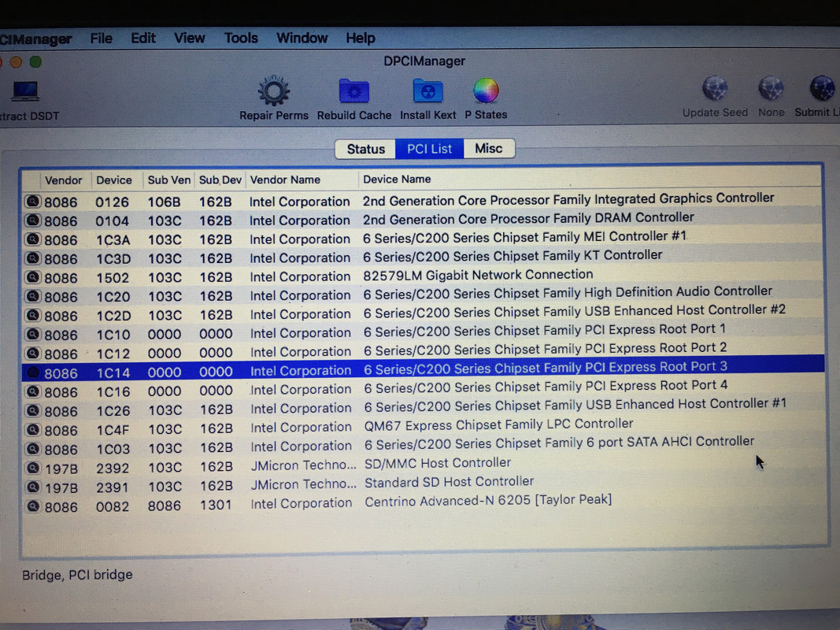Click magnifier icon for device 1C3A row
The width and height of the screenshot is (840, 630).
tap(33, 239)
